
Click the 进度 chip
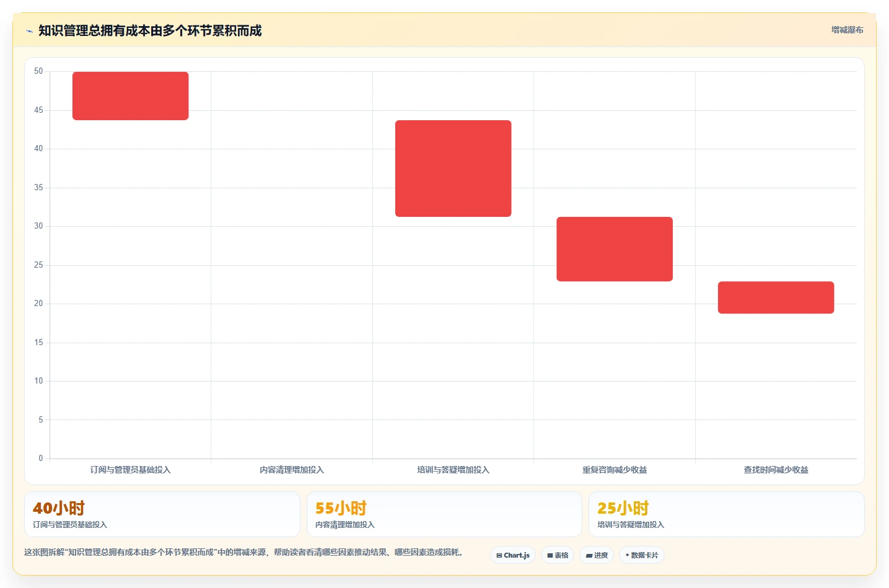[x=597, y=555]
